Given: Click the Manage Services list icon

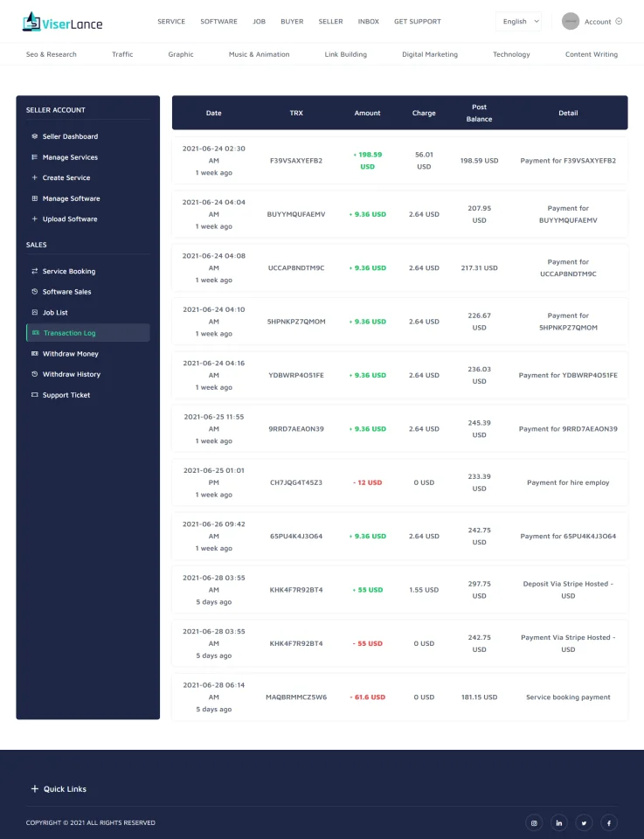Looking at the screenshot, I should [x=35, y=157].
